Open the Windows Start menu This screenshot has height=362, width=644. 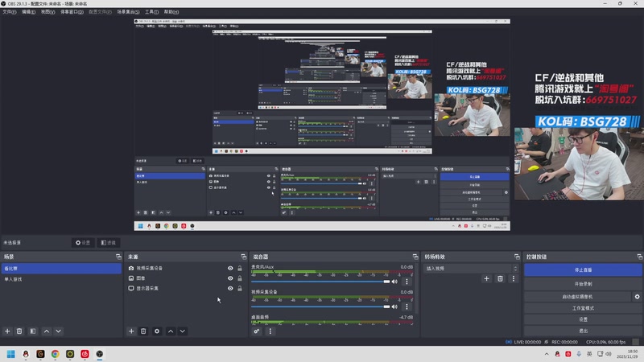(x=10, y=354)
